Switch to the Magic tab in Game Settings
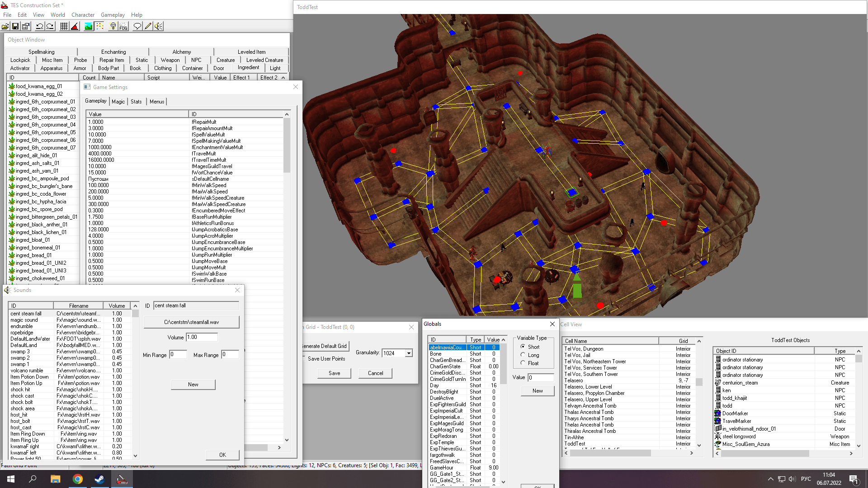The width and height of the screenshot is (868, 488). (118, 102)
